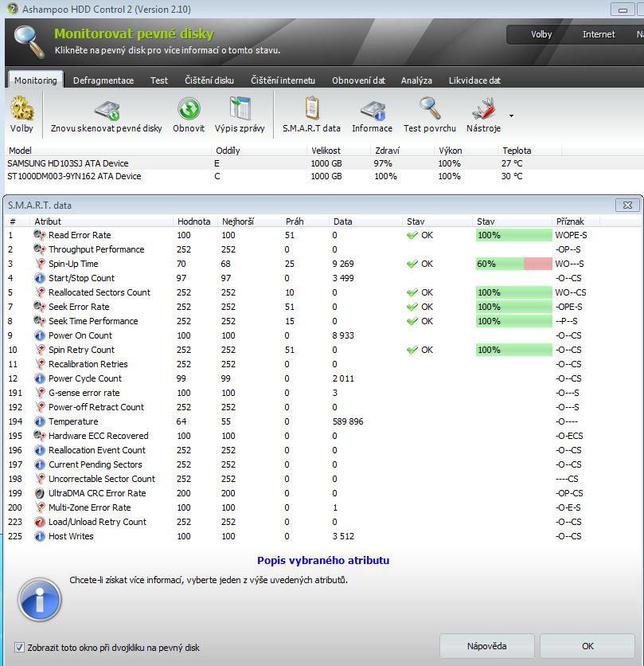Select the ST1000DM003-9YN162 ATA Device row
The image size is (644, 666).
[x=324, y=176]
